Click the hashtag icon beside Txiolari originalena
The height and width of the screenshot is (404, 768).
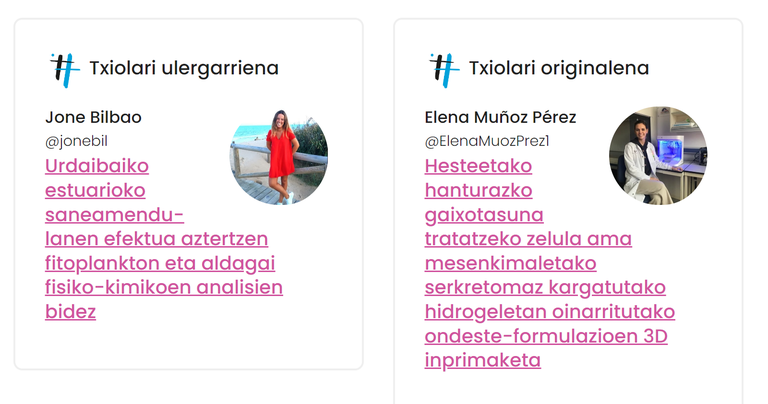point(444,69)
